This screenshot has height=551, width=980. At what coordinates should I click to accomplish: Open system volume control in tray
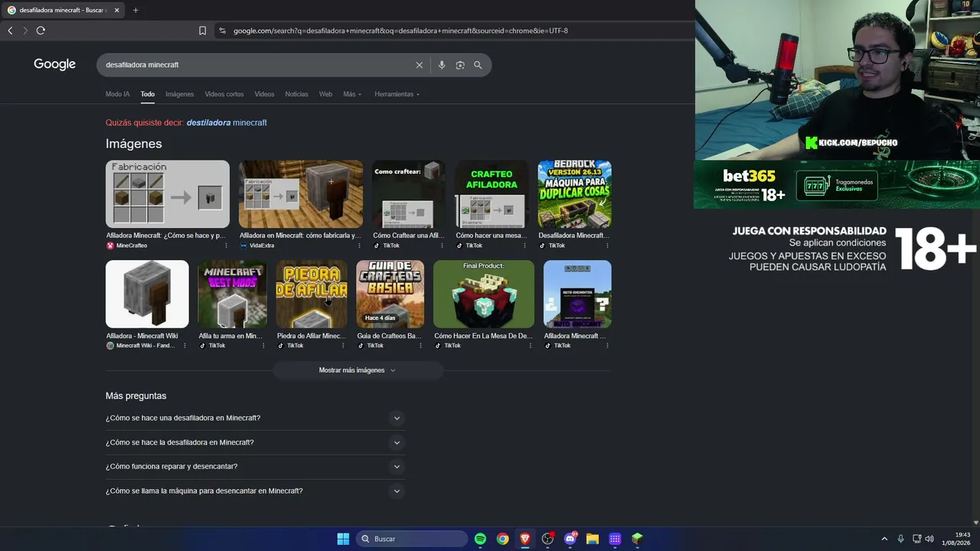(x=929, y=539)
